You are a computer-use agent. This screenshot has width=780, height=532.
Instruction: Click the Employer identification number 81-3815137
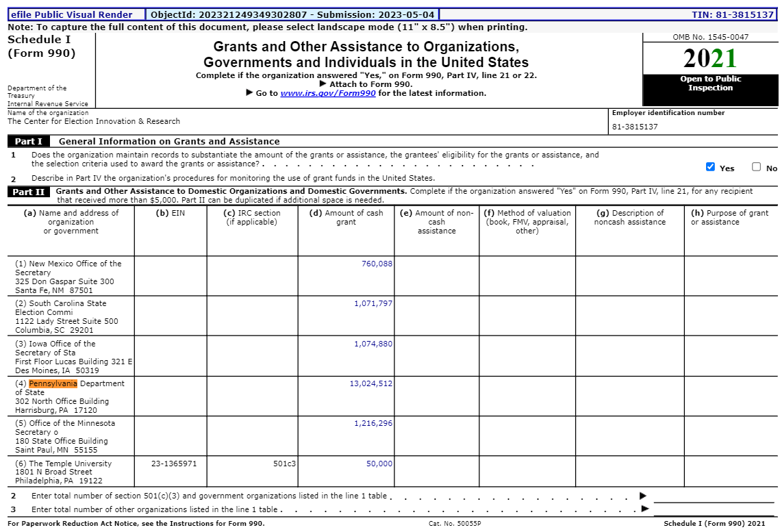[635, 127]
